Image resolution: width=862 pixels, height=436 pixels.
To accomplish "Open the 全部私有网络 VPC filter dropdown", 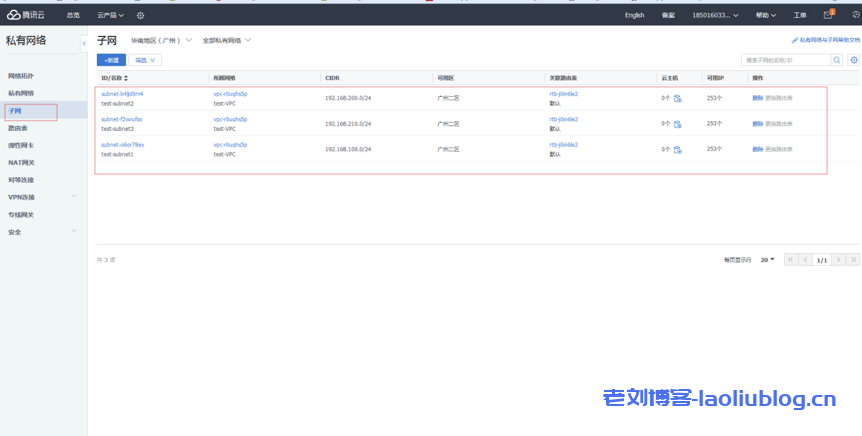I will 227,40.
